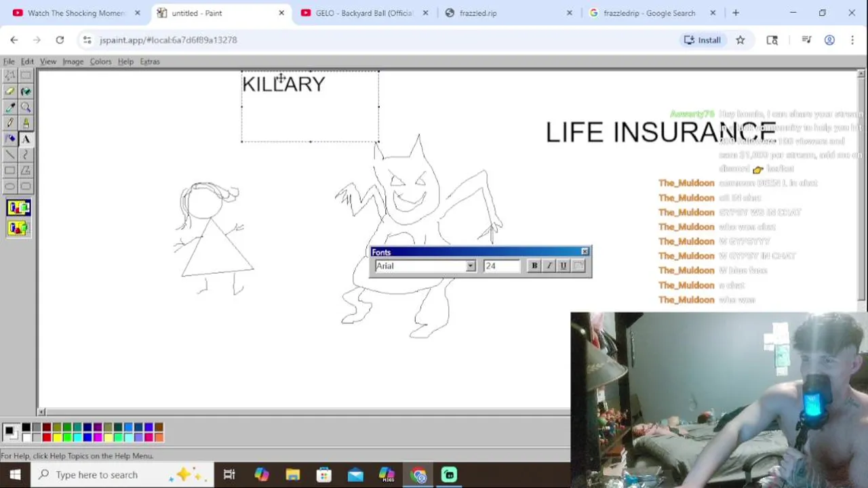Select the Line tool

(10, 155)
